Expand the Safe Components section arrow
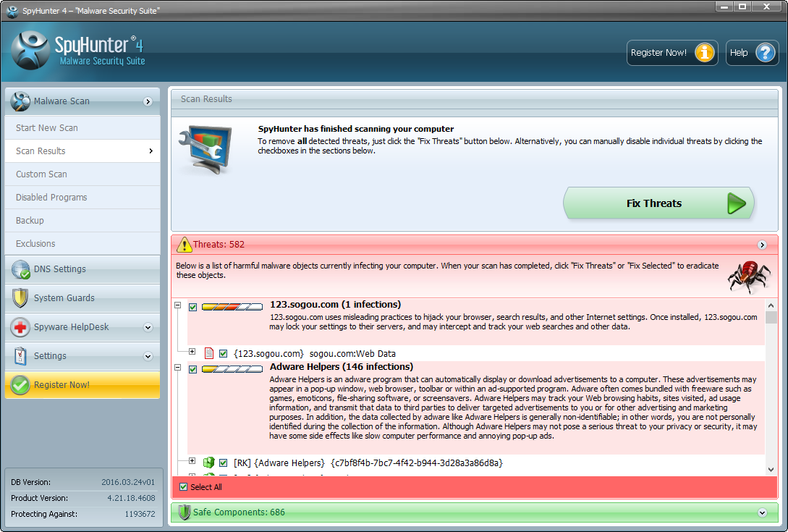The width and height of the screenshot is (788, 532). 763,512
